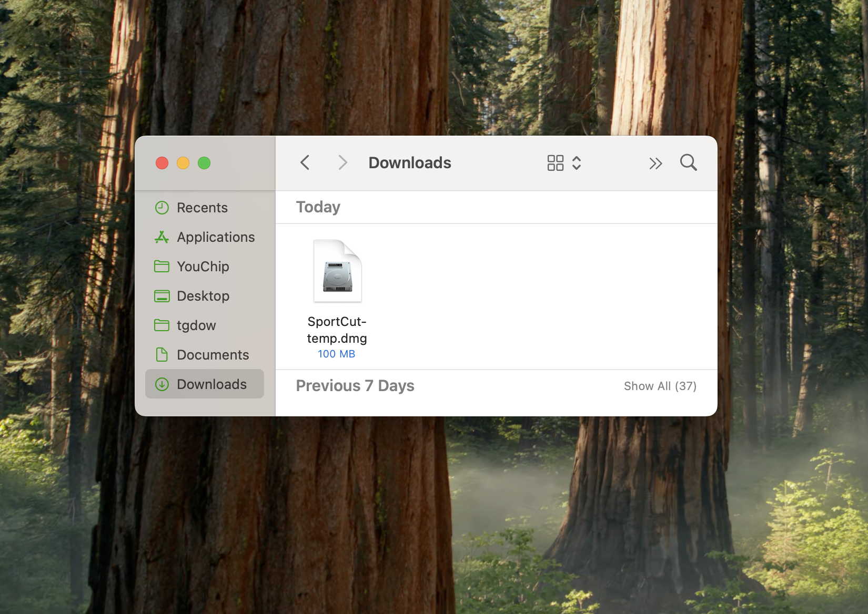Minimize the window with yellow button
Screen dimensions: 868x614
click(x=183, y=163)
